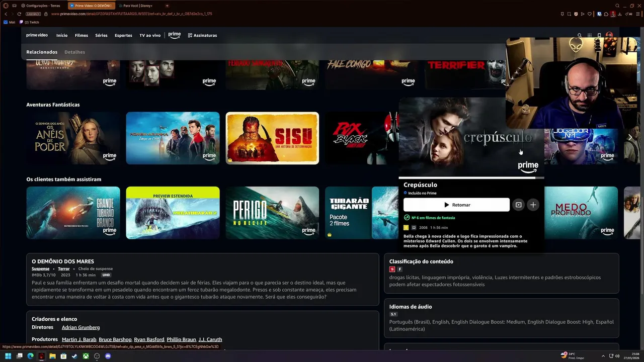Resume Crepúsculo with Retomar button

pos(456,205)
